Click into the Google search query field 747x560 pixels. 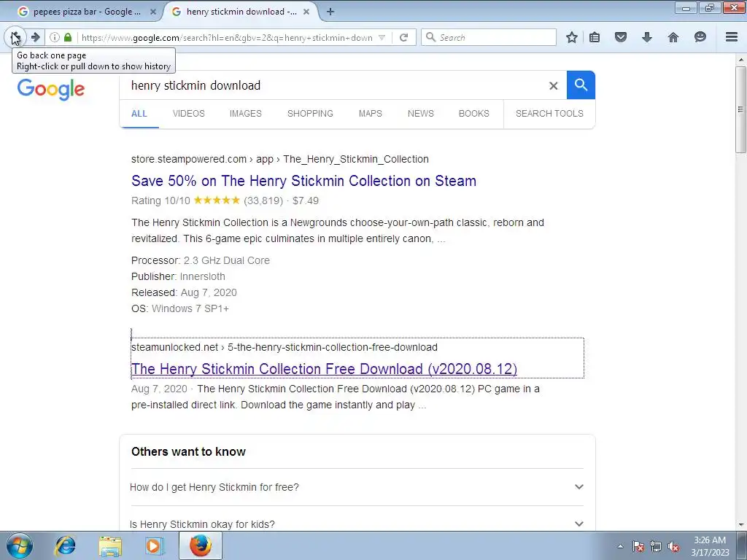click(x=333, y=86)
